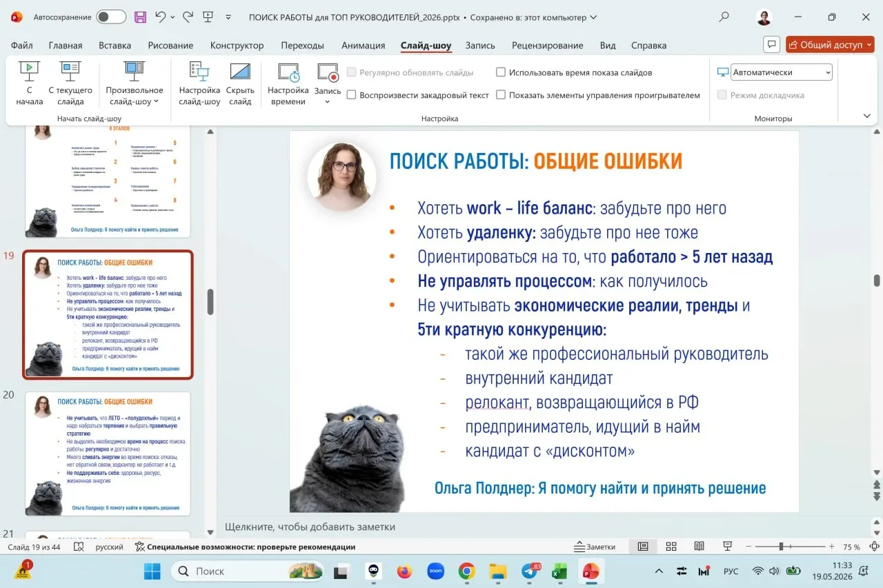Image resolution: width=883 pixels, height=588 pixels.
Task: Enable play narrations checkbox
Action: [x=351, y=95]
